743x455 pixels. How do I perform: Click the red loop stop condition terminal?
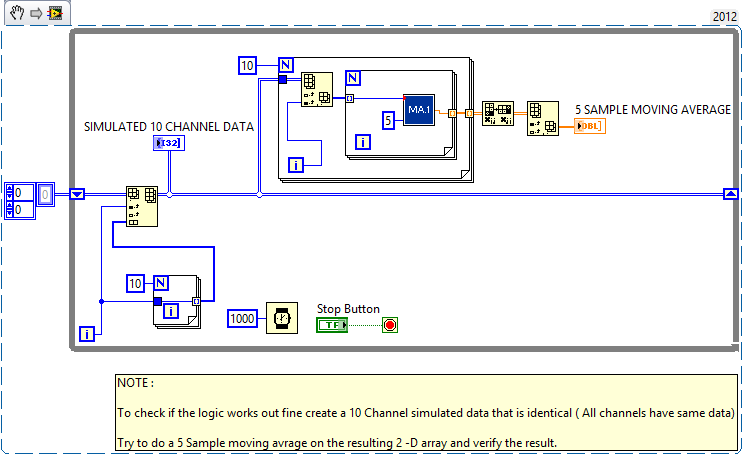(x=390, y=325)
